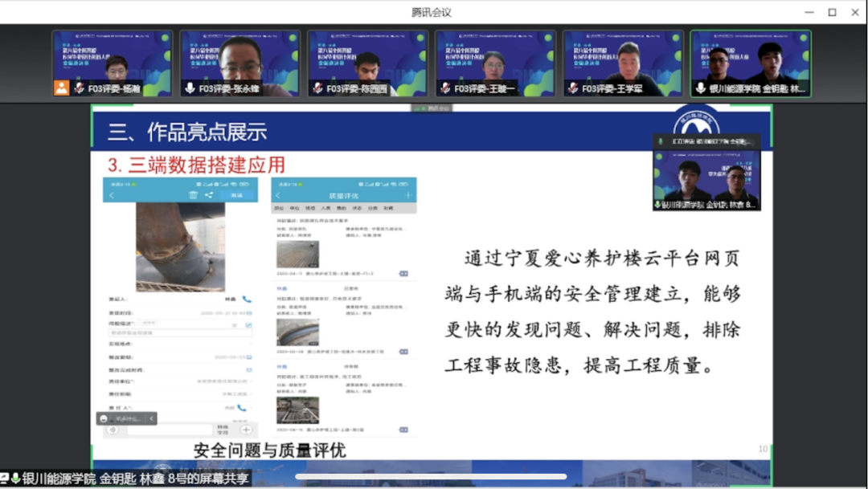Click the blue 发送 button in phone screenshot
Viewport: 868px width, 489px height.
(x=236, y=195)
